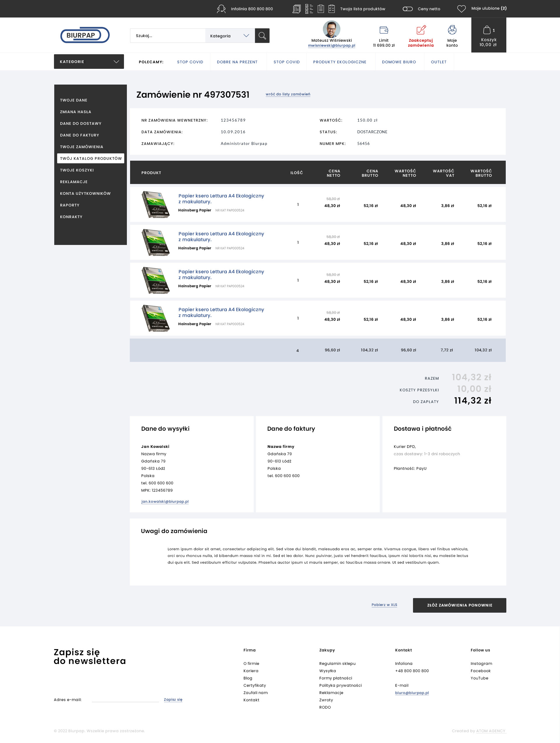This screenshot has width=560, height=743.
Task: Open the shopping cart Koszyk icon
Action: coord(487,30)
